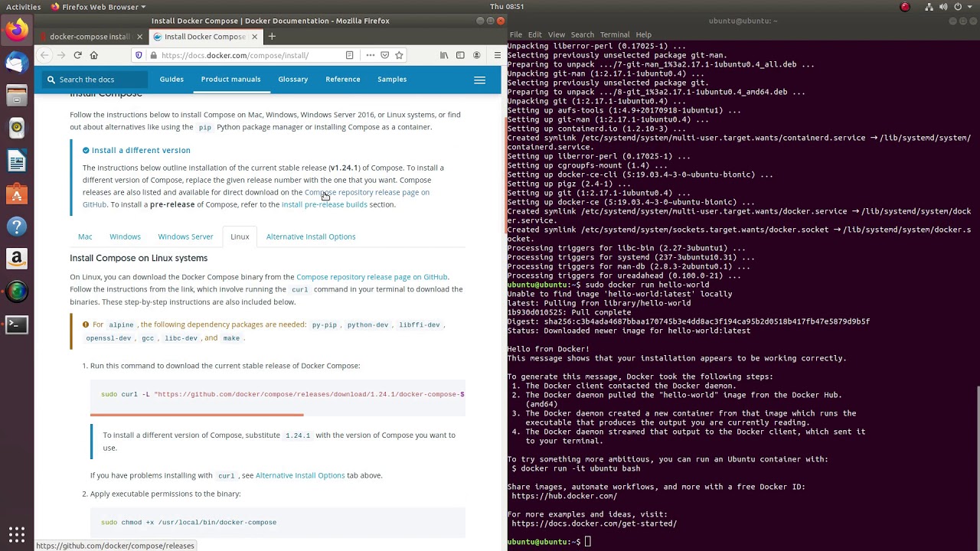The width and height of the screenshot is (980, 551).
Task: Open Glossary in the docs navigation
Action: click(x=293, y=80)
